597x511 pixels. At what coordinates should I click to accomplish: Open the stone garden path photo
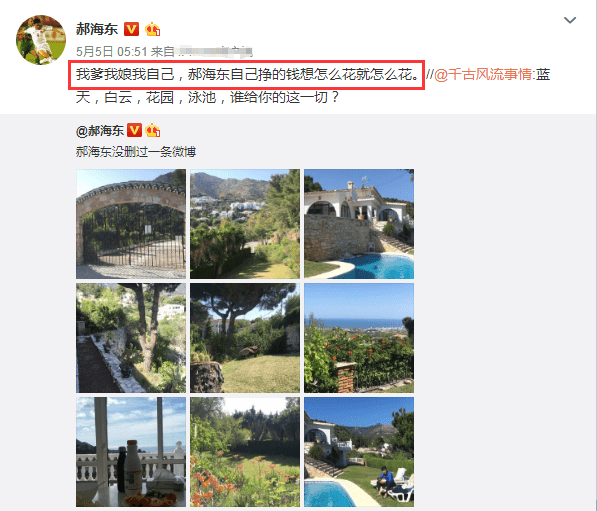click(x=131, y=338)
